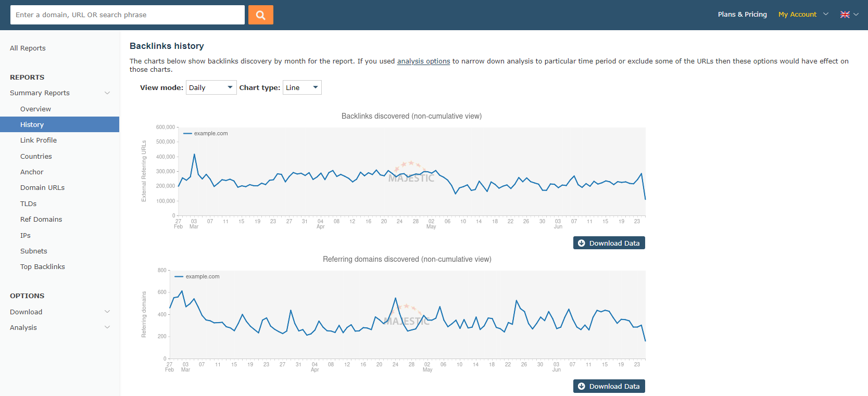This screenshot has width=868, height=396.
Task: Open the Chart type dropdown
Action: [301, 87]
